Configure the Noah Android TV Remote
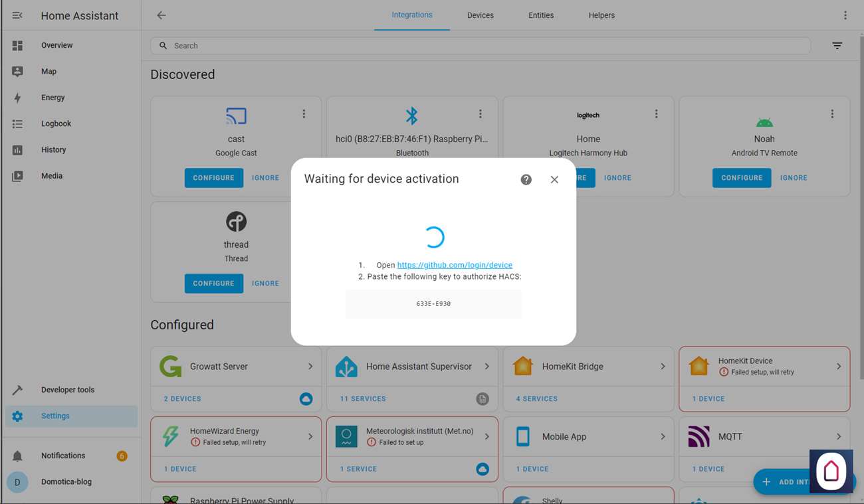 pos(742,178)
